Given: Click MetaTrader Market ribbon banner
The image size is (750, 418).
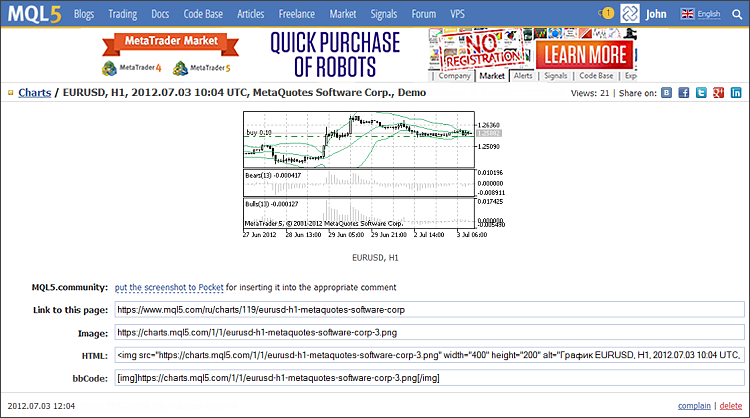Looking at the screenshot, I should (x=171, y=42).
